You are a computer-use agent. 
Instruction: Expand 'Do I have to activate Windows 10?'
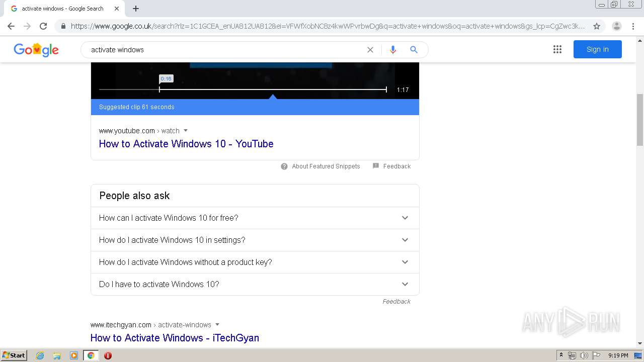click(x=255, y=284)
